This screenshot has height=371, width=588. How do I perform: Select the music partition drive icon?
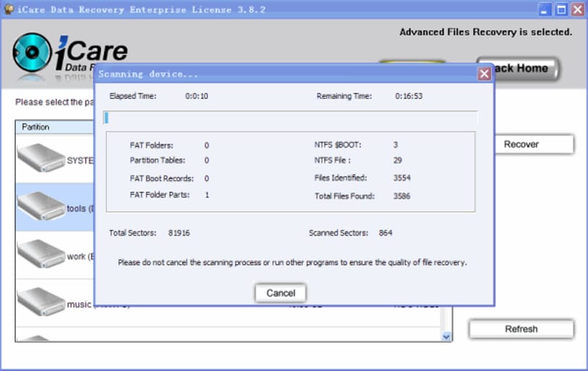tap(41, 302)
